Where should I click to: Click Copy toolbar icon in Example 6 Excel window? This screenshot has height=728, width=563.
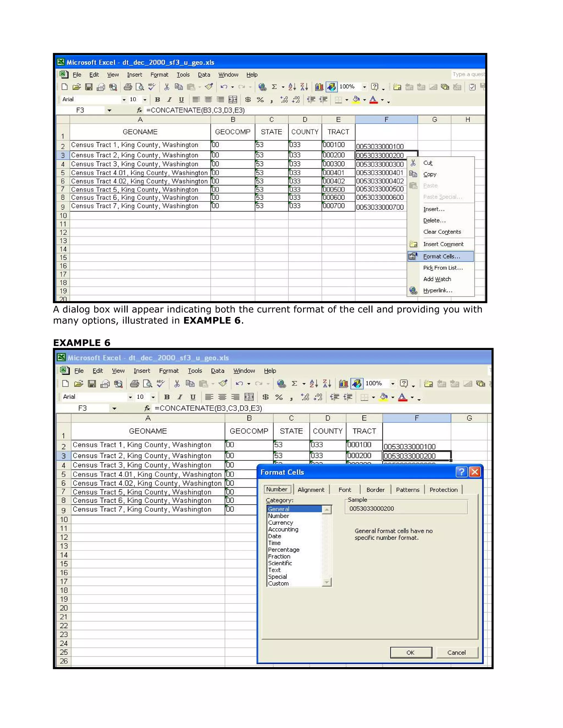click(190, 384)
